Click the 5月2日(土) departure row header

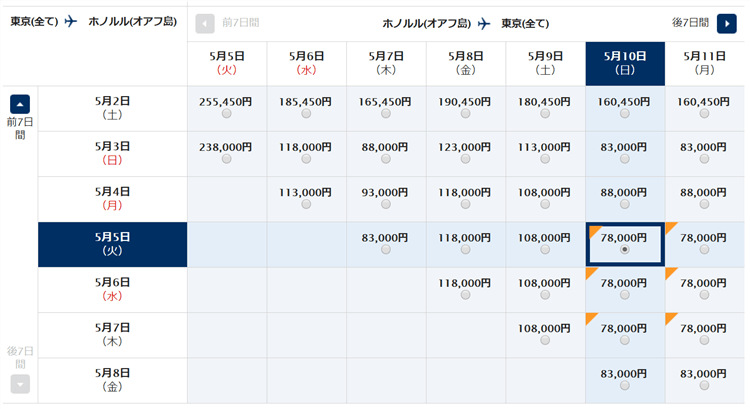point(112,108)
